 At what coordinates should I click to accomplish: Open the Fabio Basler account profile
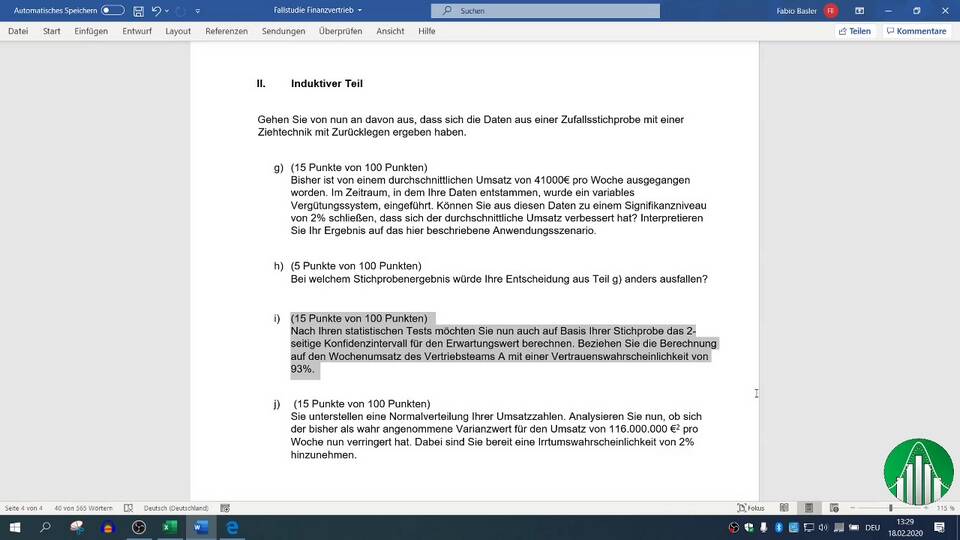[x=806, y=10]
